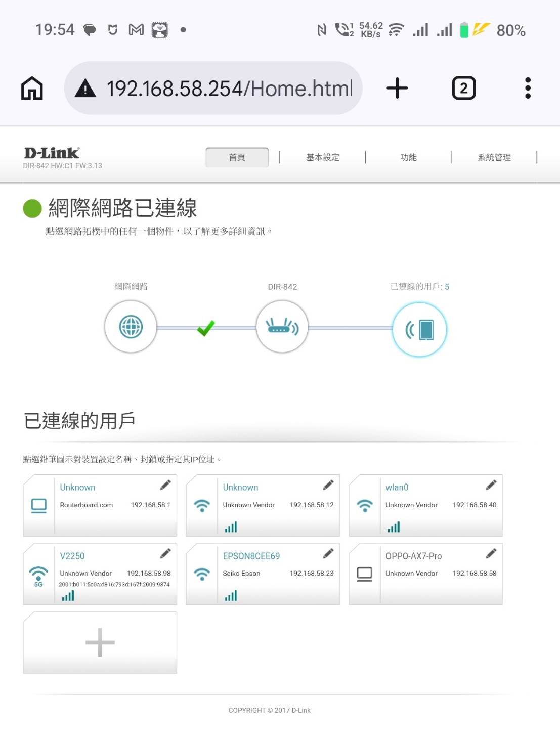Open the 功能 menu

[408, 157]
